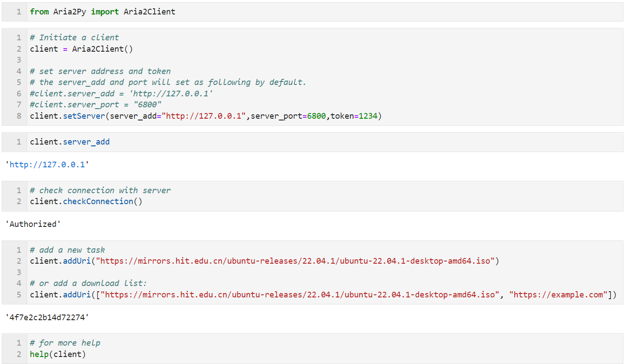Click the commented '#client.server_port = "6800"' line

pos(95,105)
